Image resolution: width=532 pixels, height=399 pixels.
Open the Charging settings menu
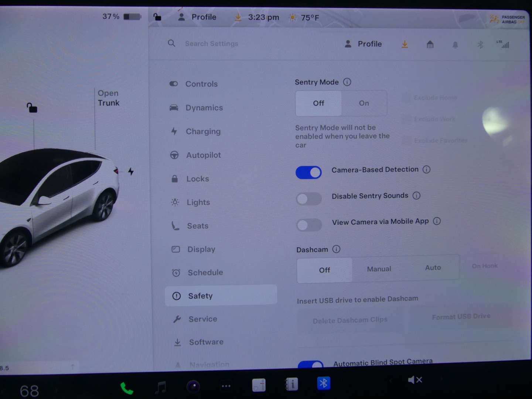coord(203,132)
